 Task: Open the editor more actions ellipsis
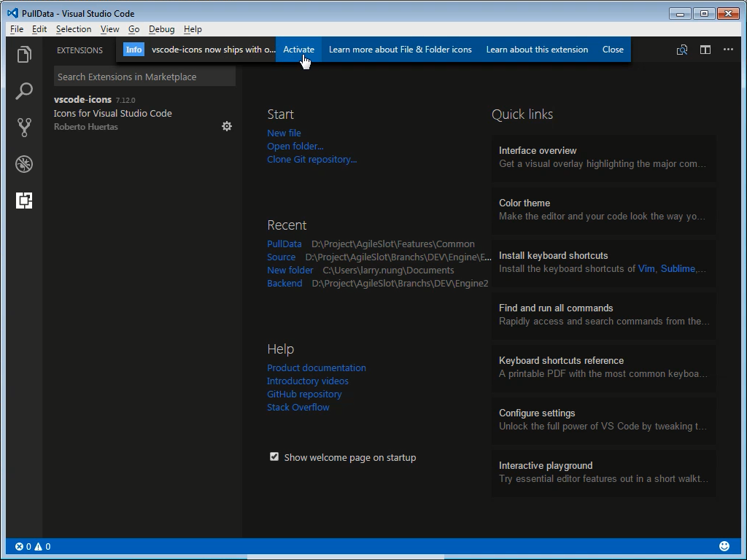coord(729,49)
